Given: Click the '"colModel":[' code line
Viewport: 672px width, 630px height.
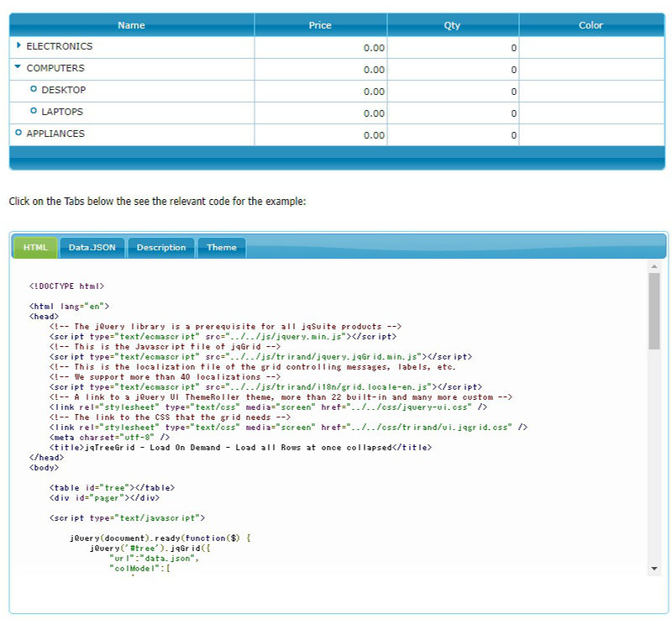Looking at the screenshot, I should point(140,569).
